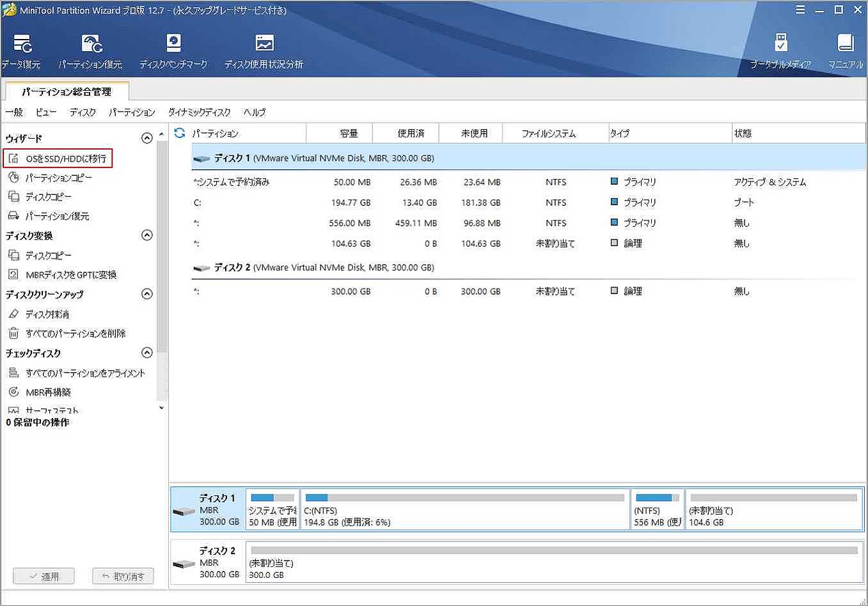The height and width of the screenshot is (606, 868).
Task: Launch パーティション復元 from the top toolbar
Action: [x=90, y=51]
